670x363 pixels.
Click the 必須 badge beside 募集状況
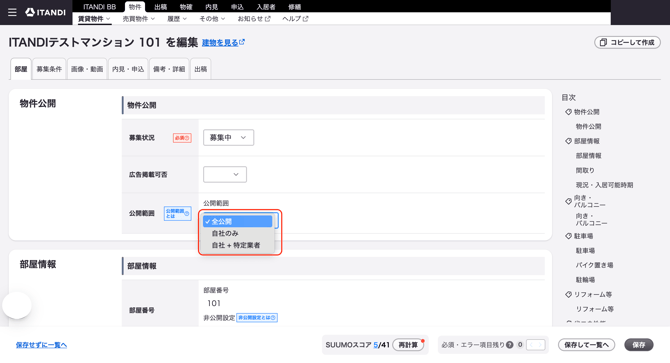(182, 138)
